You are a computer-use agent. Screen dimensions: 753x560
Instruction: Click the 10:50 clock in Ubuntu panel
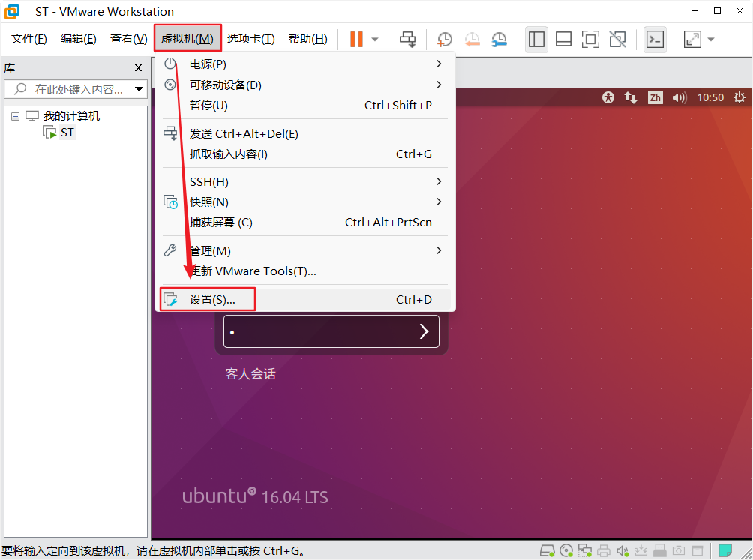pyautogui.click(x=710, y=98)
